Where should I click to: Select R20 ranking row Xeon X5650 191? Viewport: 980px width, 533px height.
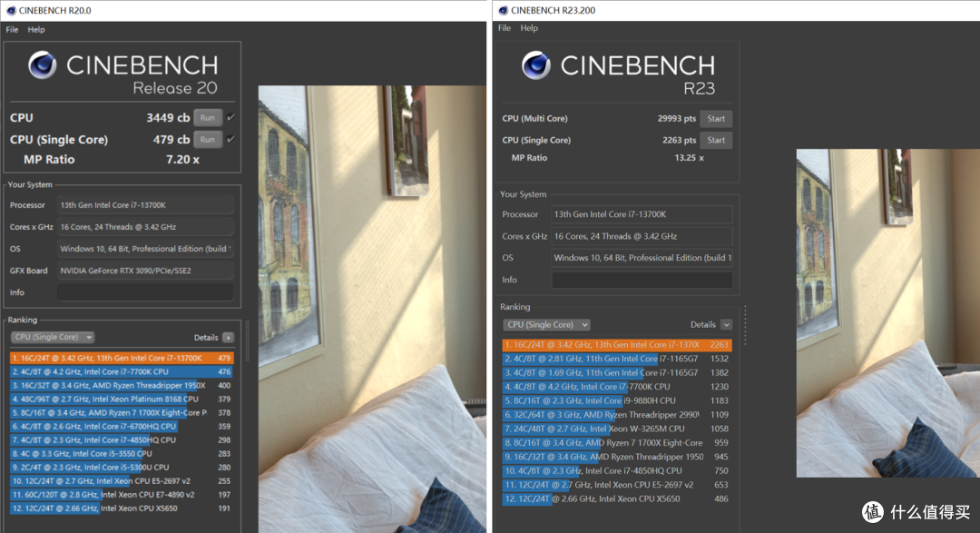click(122, 508)
